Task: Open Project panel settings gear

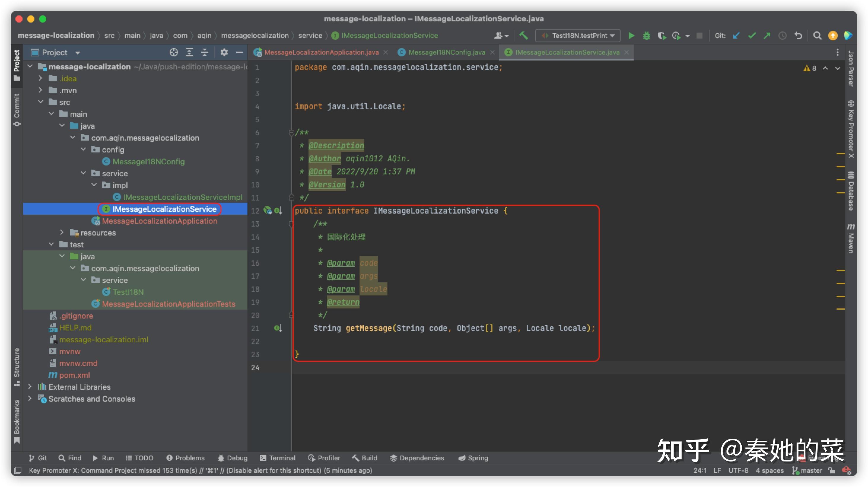Action: pyautogui.click(x=224, y=52)
